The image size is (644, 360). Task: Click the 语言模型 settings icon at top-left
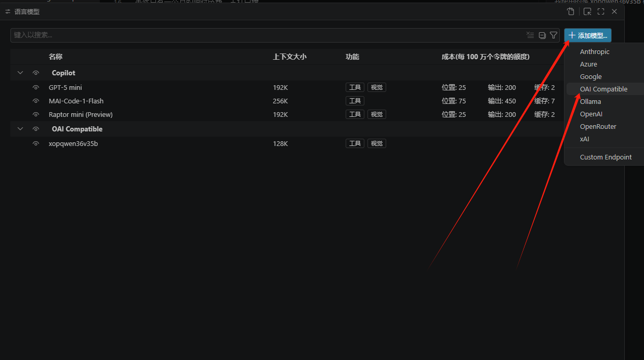(8, 11)
